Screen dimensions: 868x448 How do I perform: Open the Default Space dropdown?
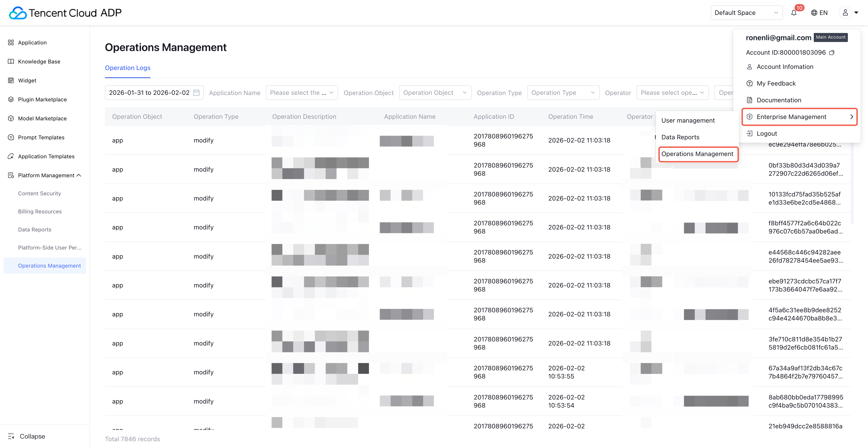point(746,13)
